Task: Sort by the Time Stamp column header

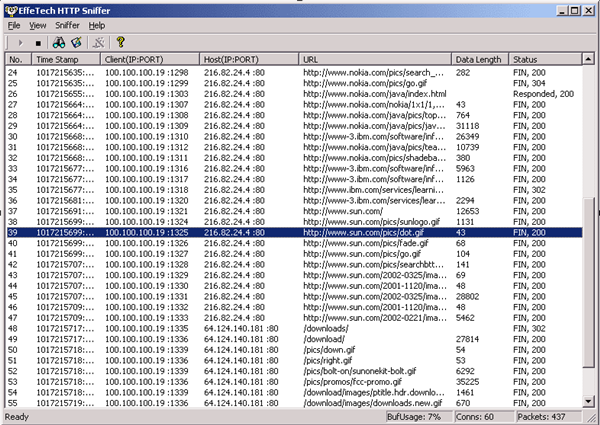Action: (66, 59)
